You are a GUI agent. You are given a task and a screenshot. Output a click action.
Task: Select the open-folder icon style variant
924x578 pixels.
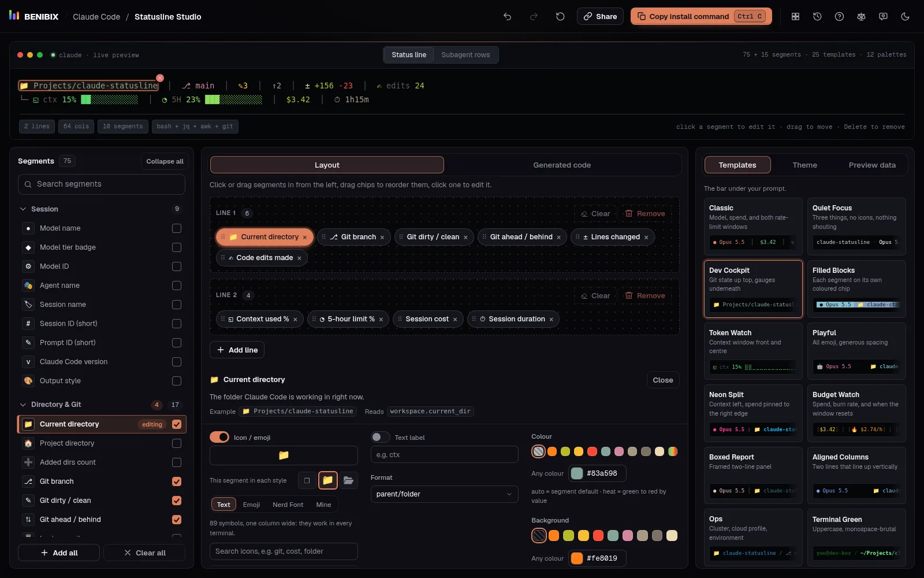348,480
